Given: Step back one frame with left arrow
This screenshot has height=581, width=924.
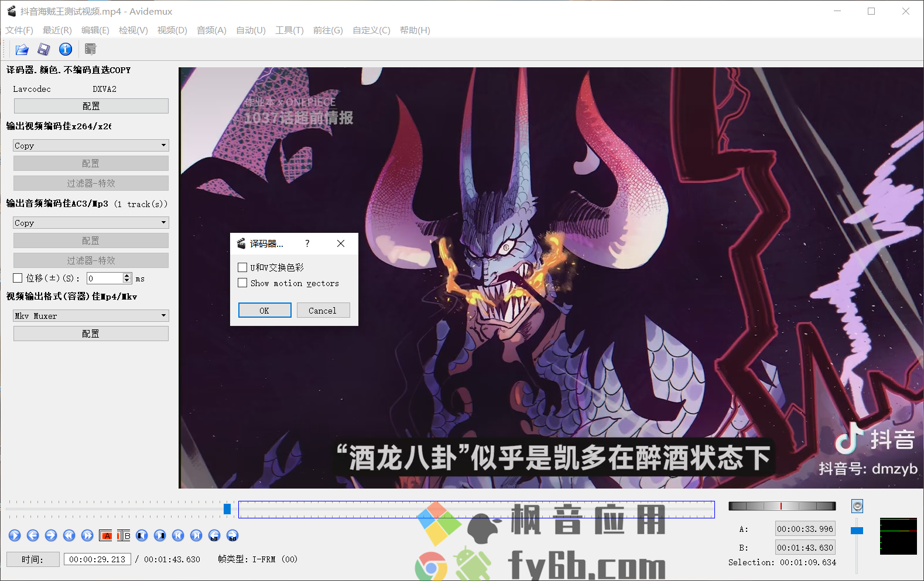Looking at the screenshot, I should click(x=33, y=535).
